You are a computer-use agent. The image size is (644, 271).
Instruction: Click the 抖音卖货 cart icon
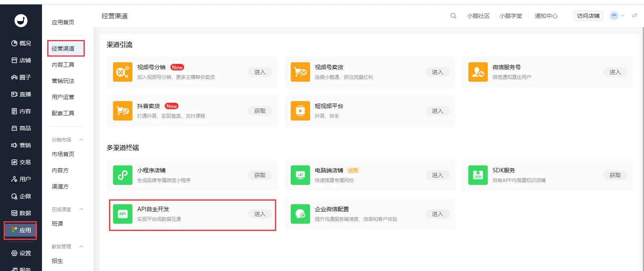(123, 111)
